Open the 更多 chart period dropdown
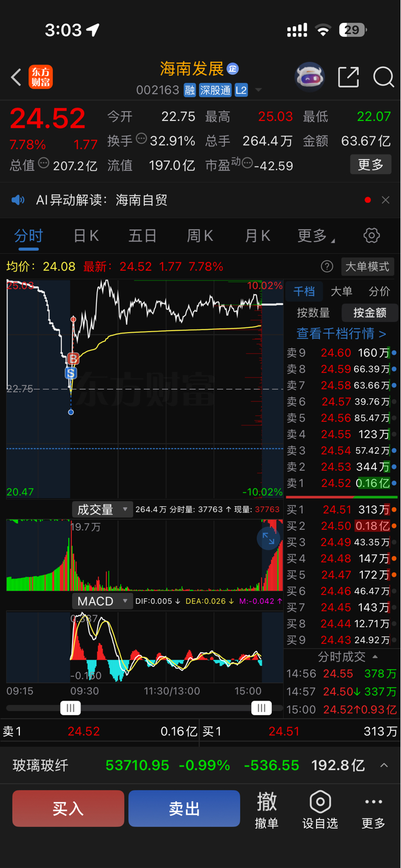 click(x=316, y=236)
